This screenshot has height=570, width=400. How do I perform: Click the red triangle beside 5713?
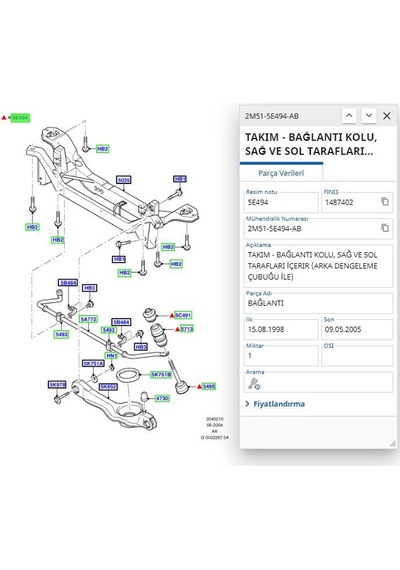(177, 329)
